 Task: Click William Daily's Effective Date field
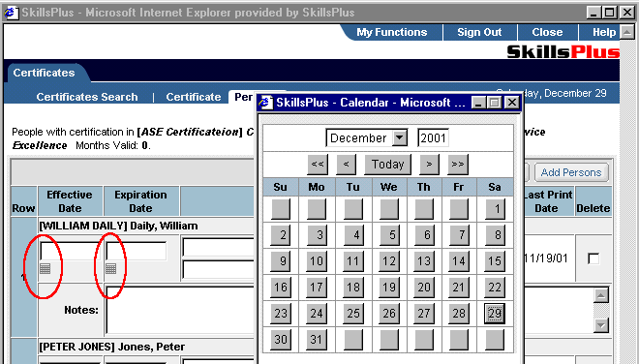tap(70, 251)
